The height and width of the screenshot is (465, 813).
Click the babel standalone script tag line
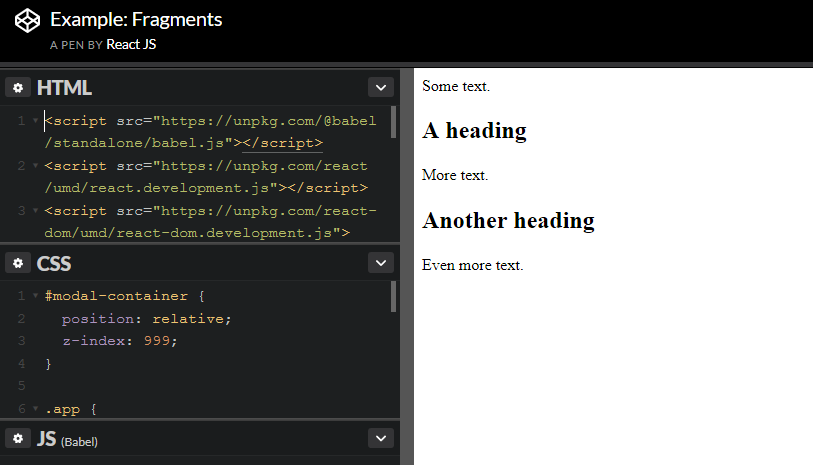point(210,132)
